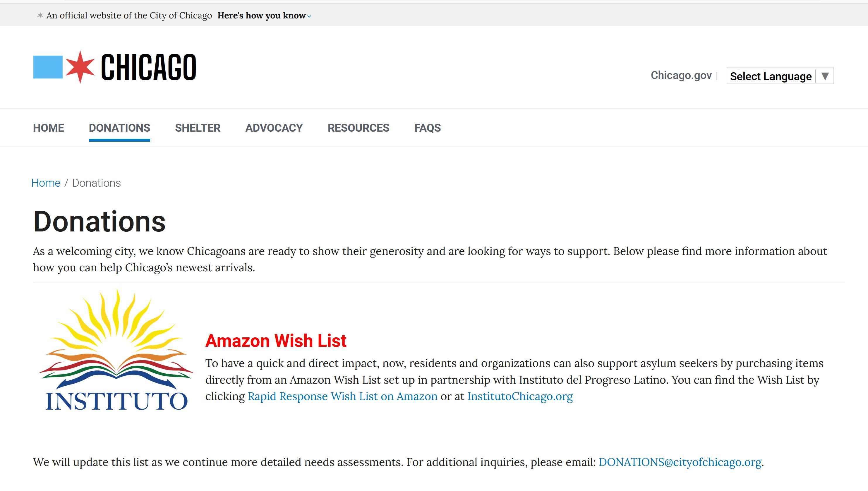The image size is (868, 491).
Task: Click the CHICAGO wordmark text
Action: click(x=148, y=67)
